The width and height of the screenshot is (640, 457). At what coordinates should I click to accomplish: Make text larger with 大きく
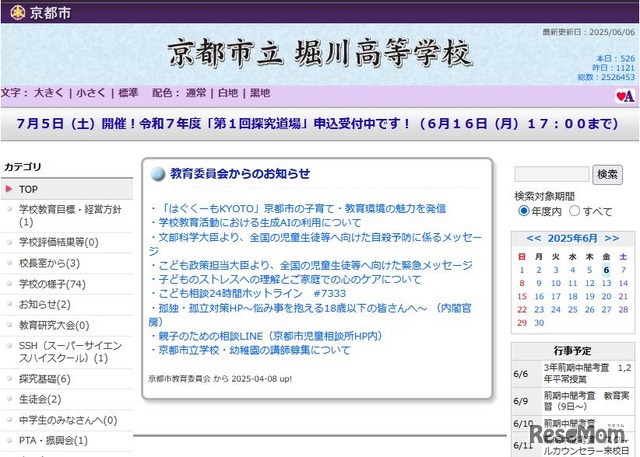click(49, 93)
